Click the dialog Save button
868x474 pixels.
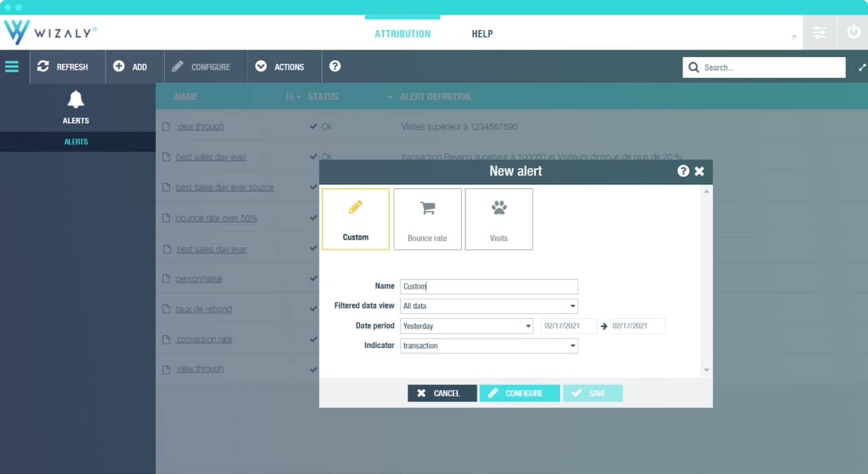point(592,393)
